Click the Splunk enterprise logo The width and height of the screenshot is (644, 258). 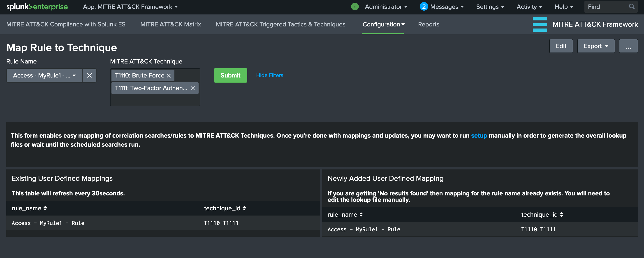point(37,7)
